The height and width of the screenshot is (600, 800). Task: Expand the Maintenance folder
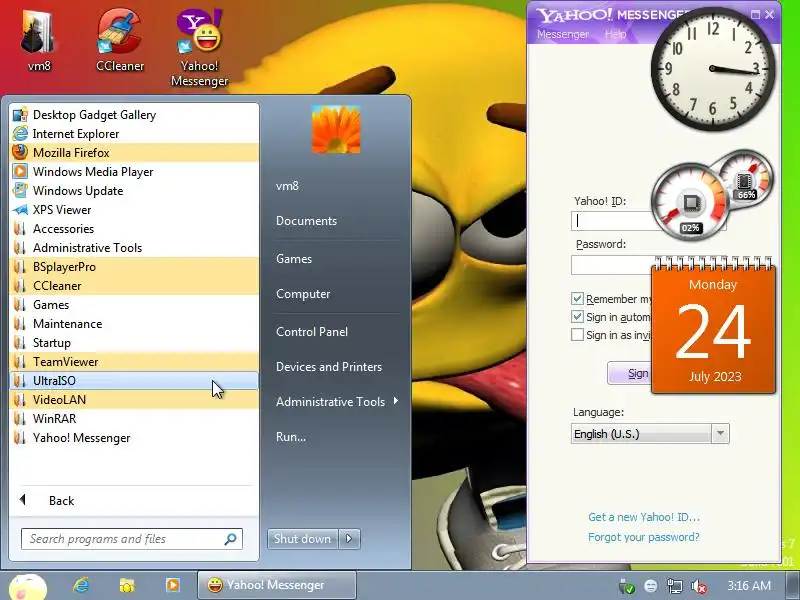point(134,323)
